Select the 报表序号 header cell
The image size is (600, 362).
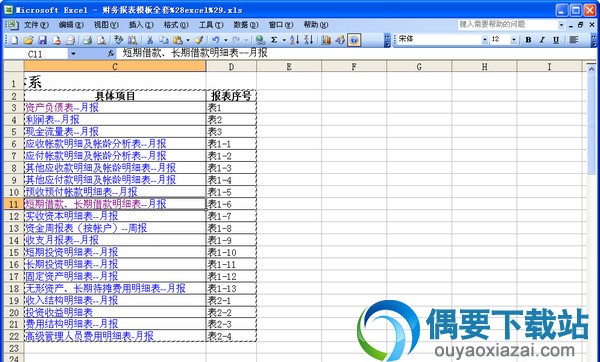click(231, 96)
